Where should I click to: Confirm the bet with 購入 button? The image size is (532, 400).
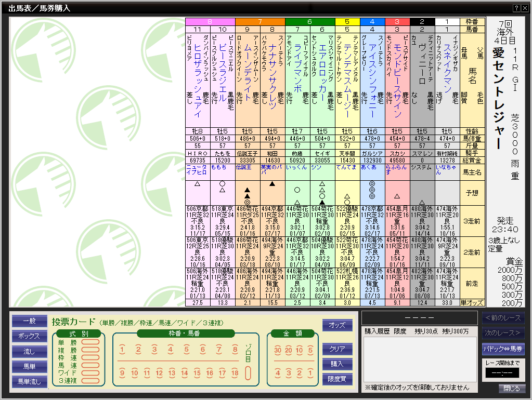pos(338,364)
